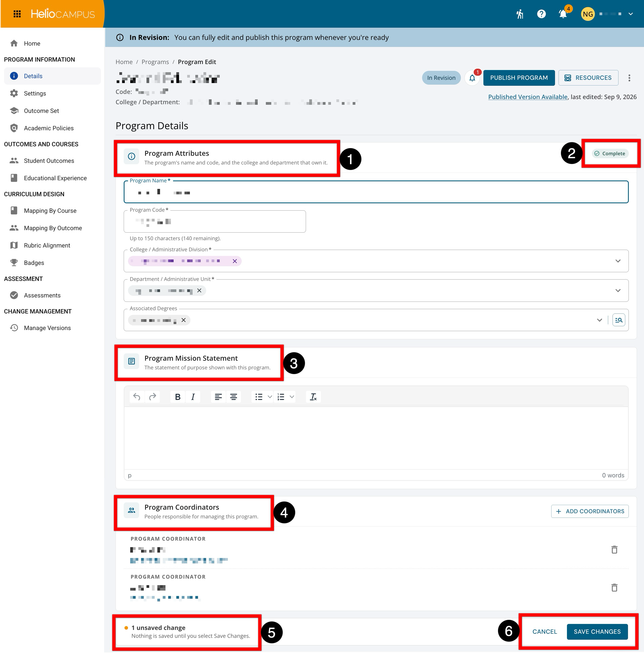Open numbered list style dropdown arrow
644x653 pixels.
pyautogui.click(x=292, y=397)
